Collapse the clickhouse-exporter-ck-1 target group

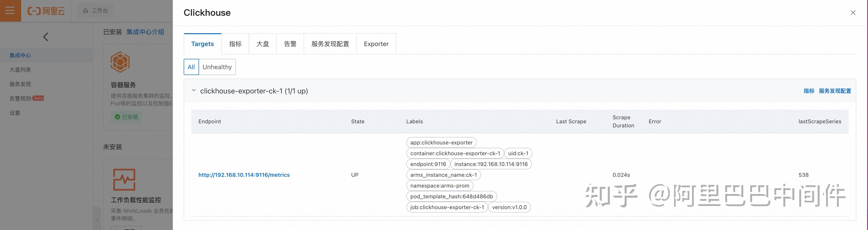click(x=194, y=91)
